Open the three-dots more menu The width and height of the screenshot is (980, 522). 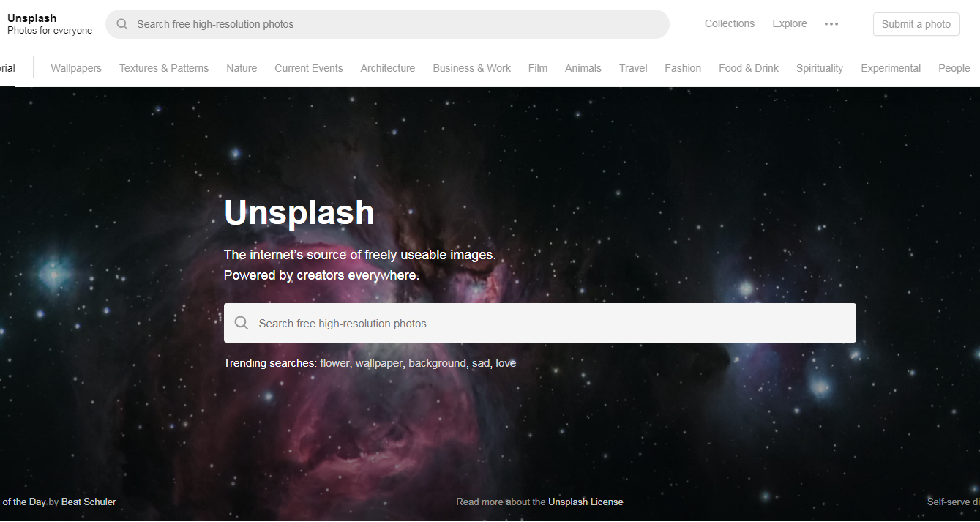[831, 24]
